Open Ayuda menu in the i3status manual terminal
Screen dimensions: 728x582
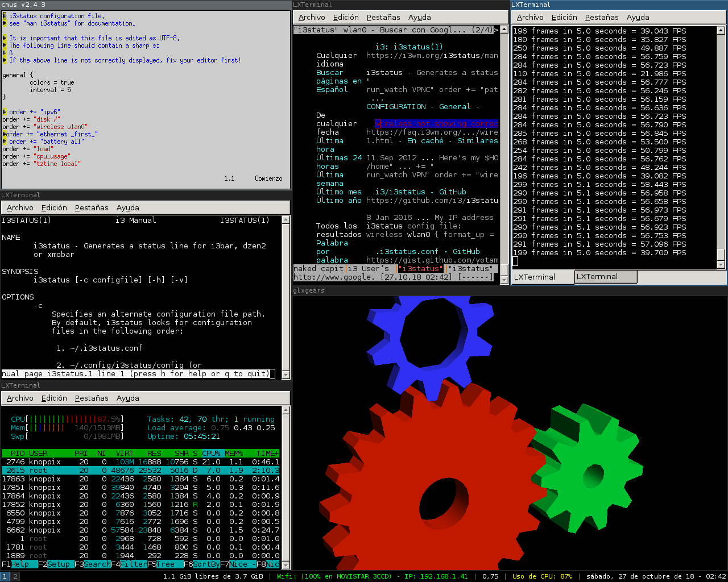click(128, 208)
